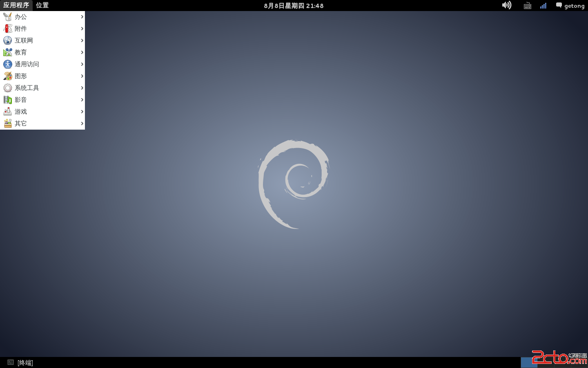Close the 应用程序 applications menu
588x368 pixels.
tap(16, 5)
